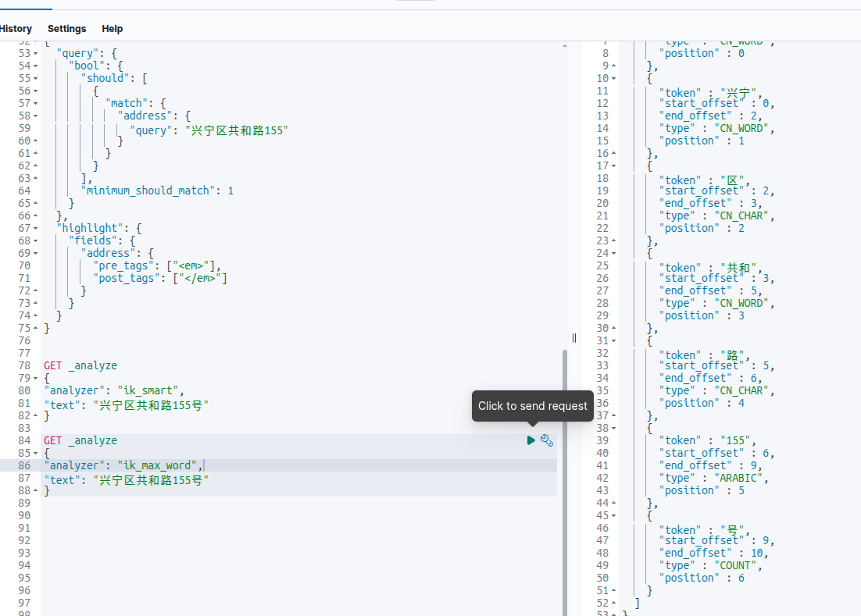Click the "token" : "路" output line
The width and height of the screenshot is (861, 616).
(705, 355)
